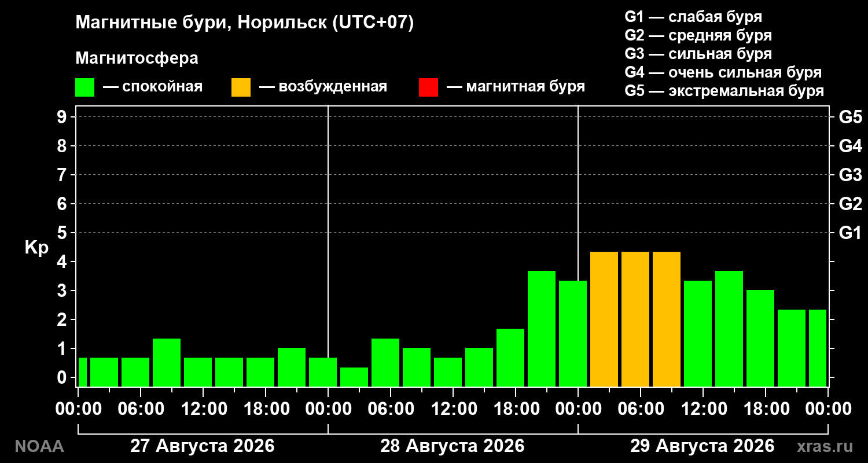Click the 12:00 time tick under 28 August
This screenshot has width=868, height=463.
tap(453, 409)
